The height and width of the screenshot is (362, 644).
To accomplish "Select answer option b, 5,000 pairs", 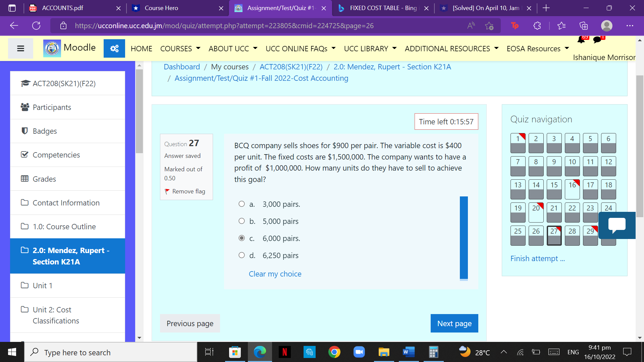I will (x=241, y=221).
